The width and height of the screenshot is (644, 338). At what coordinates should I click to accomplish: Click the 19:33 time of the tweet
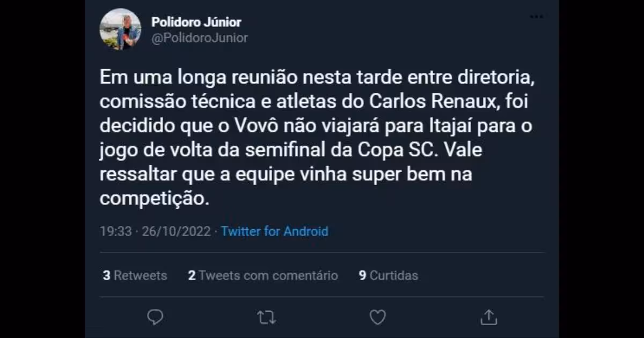[x=115, y=232]
